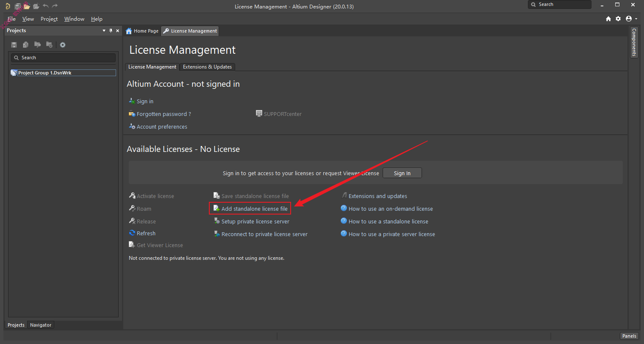Screen dimensions: 644x344
Task: Open Projects panel settings via its gear icon
Action: pos(63,45)
